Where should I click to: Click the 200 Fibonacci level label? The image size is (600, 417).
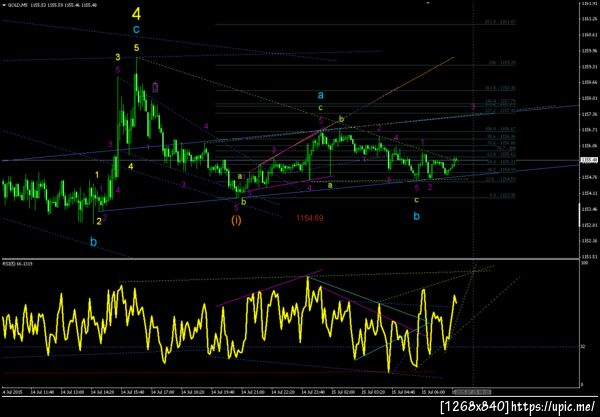pos(502,63)
